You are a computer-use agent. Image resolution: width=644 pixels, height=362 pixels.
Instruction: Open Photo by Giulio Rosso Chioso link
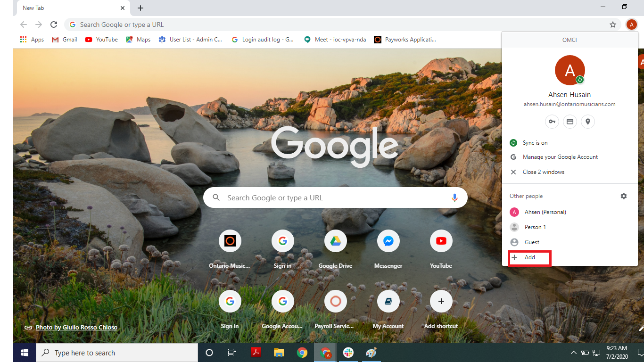[x=76, y=327]
